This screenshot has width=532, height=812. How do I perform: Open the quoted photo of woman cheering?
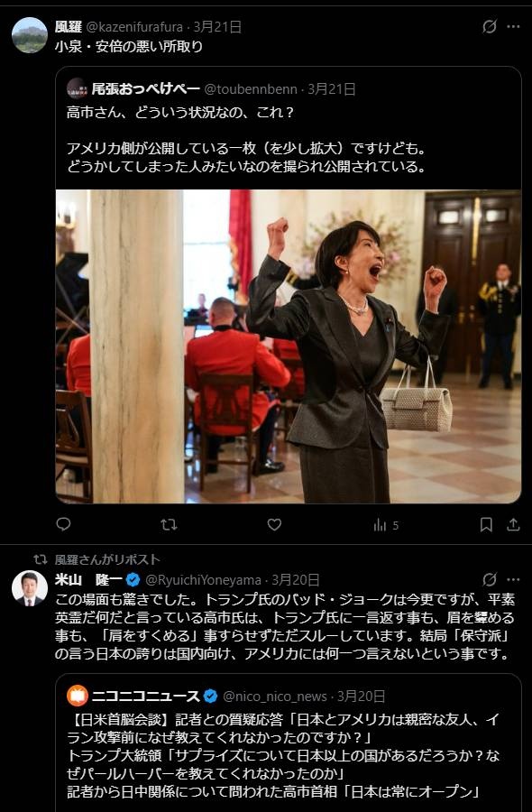click(x=289, y=346)
